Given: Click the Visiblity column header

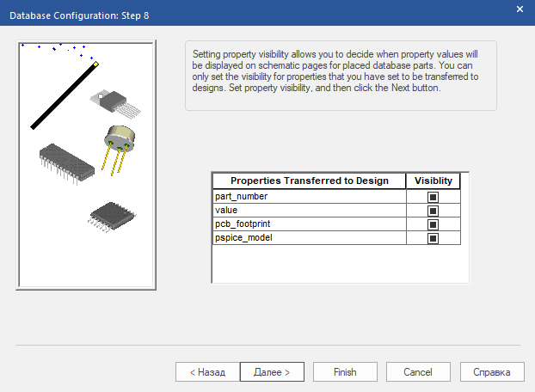Looking at the screenshot, I should point(434,181).
